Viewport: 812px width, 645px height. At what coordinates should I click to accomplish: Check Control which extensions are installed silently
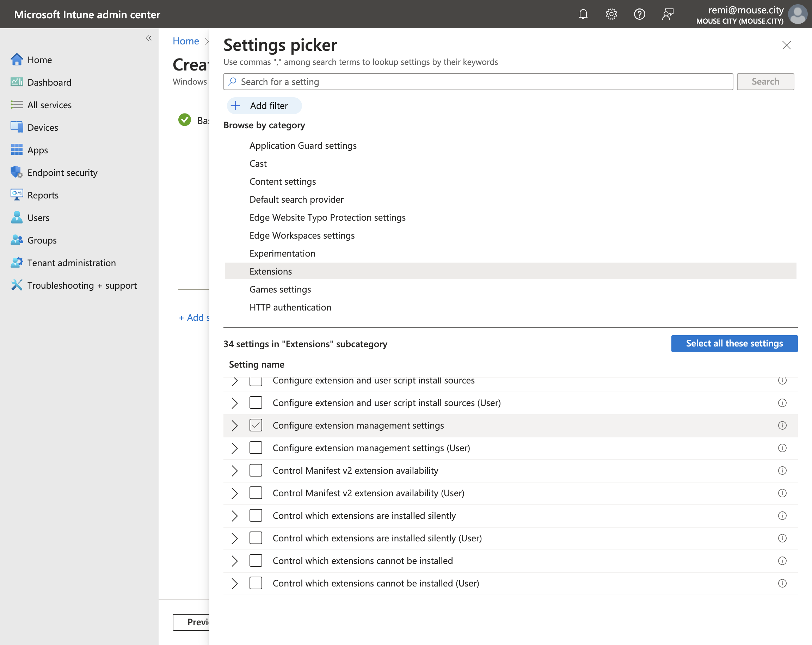256,515
